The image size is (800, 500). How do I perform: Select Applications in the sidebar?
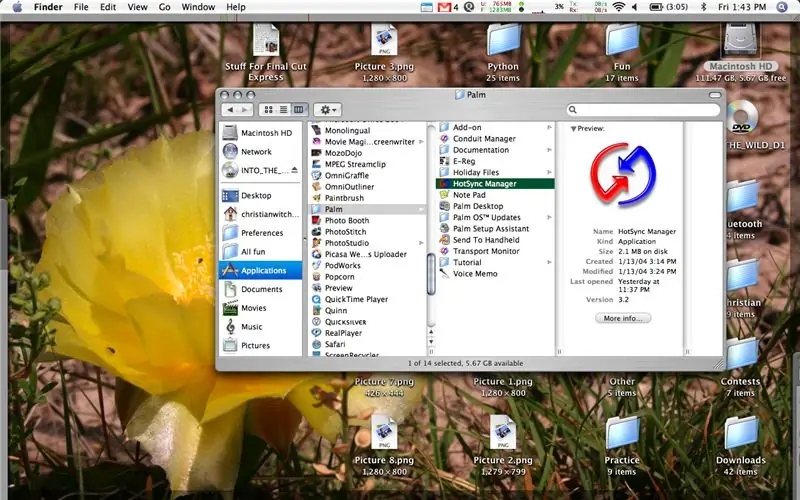click(261, 270)
